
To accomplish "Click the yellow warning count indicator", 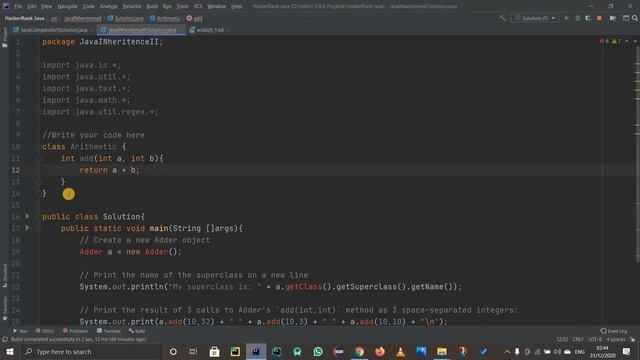I will coord(616,41).
